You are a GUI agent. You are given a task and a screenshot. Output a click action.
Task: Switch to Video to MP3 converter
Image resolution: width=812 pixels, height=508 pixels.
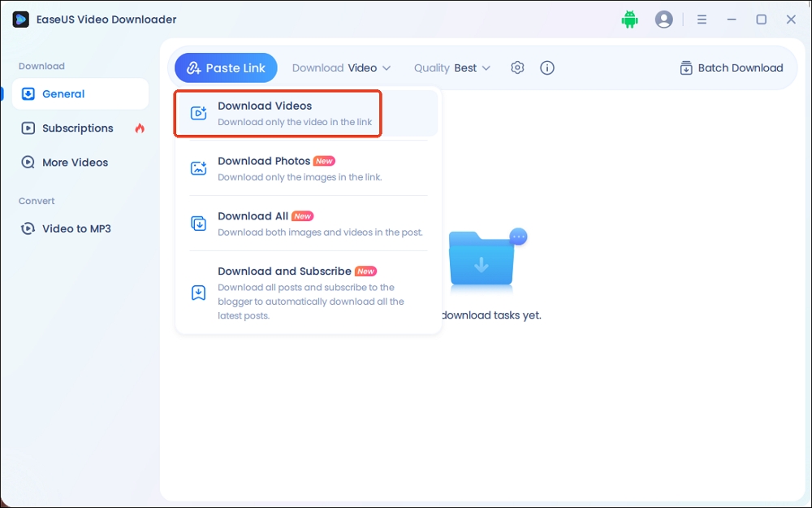76,229
